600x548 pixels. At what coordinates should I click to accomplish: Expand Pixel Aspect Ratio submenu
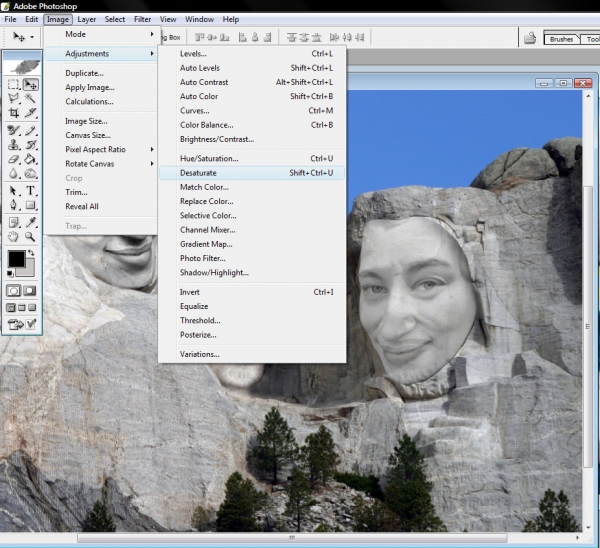coord(101,149)
